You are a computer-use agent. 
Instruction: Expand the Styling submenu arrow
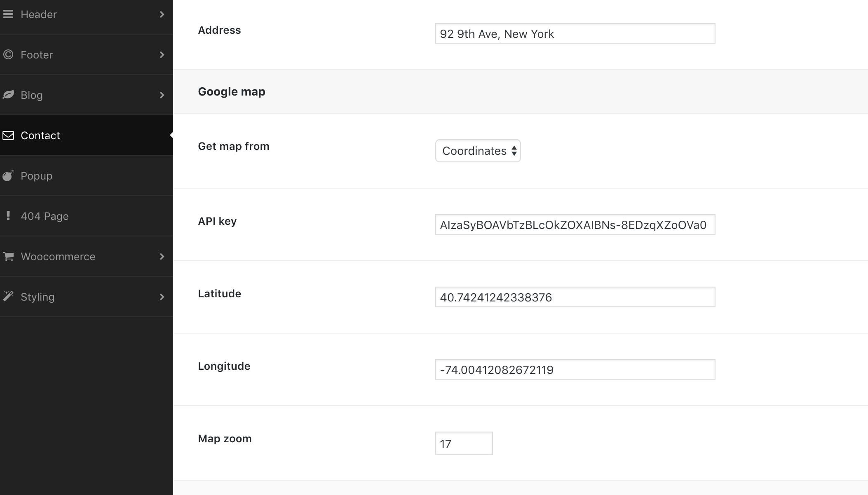162,297
